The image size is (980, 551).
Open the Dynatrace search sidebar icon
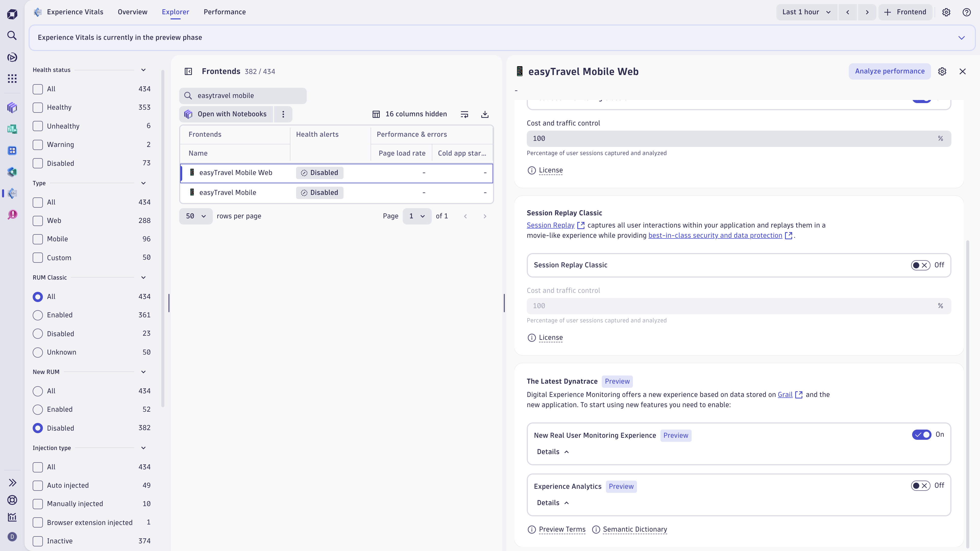[12, 35]
